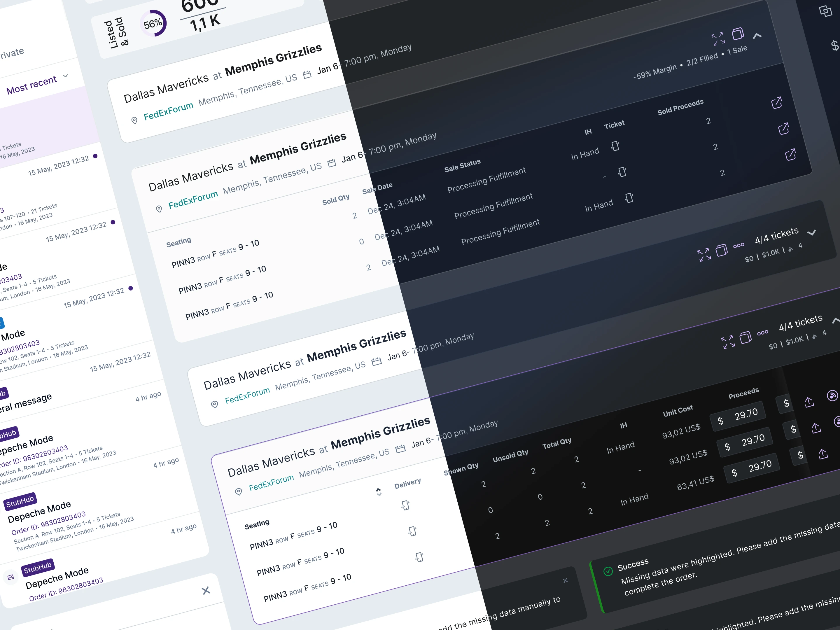Close the bottom-left panel with X
The image size is (840, 630).
[x=206, y=591]
